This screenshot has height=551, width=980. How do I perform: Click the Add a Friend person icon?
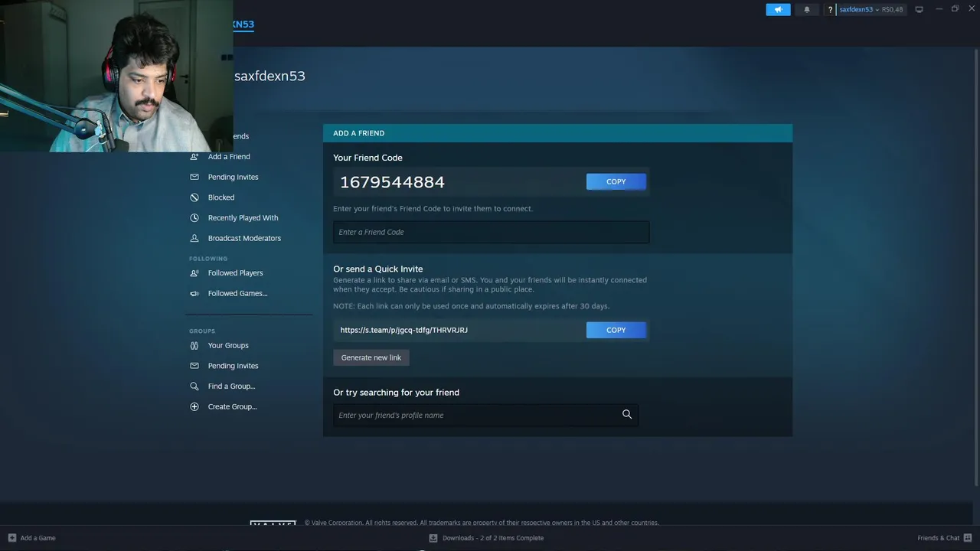[194, 156]
